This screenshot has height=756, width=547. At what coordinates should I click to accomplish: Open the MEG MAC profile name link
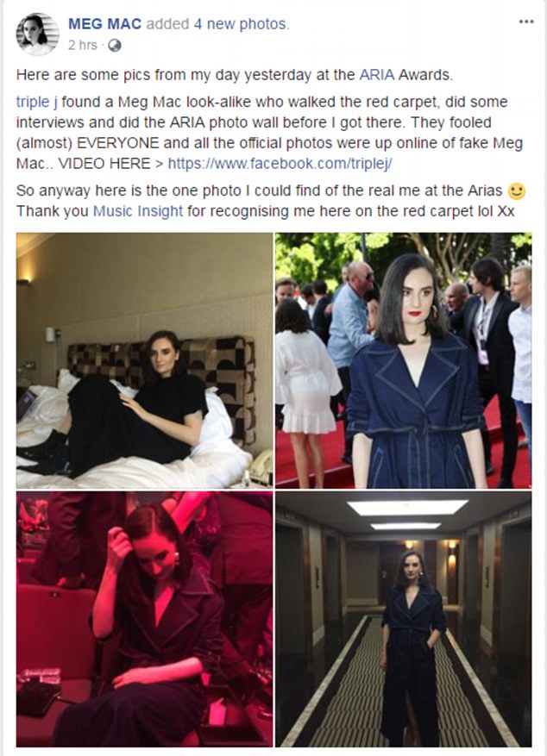104,23
